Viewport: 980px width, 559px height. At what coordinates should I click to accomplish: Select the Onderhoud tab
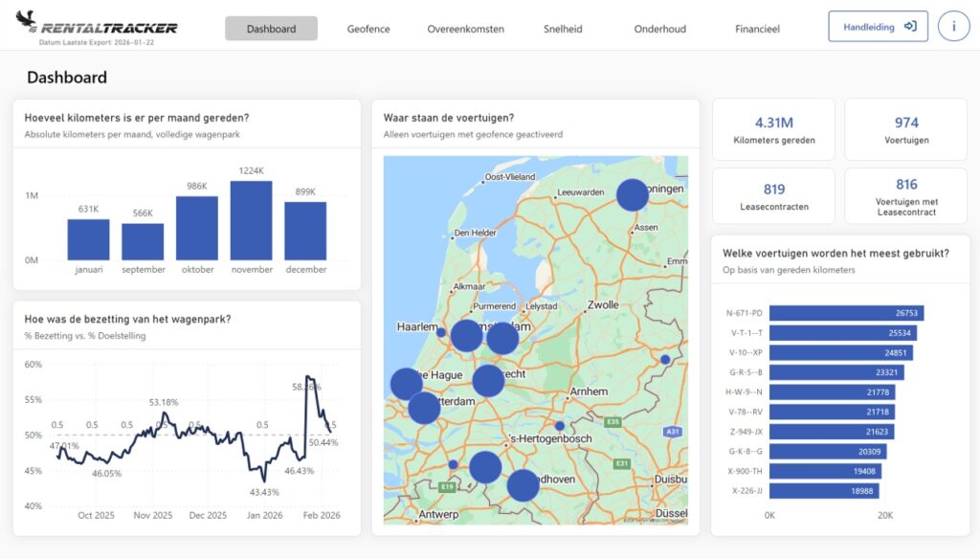click(x=660, y=29)
